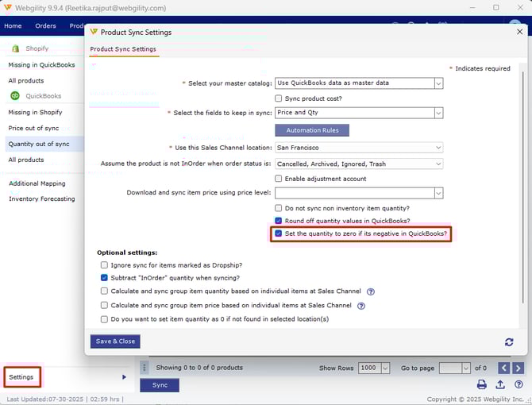
Task: Uncheck Set quantity to zero if negative
Action: (278, 233)
